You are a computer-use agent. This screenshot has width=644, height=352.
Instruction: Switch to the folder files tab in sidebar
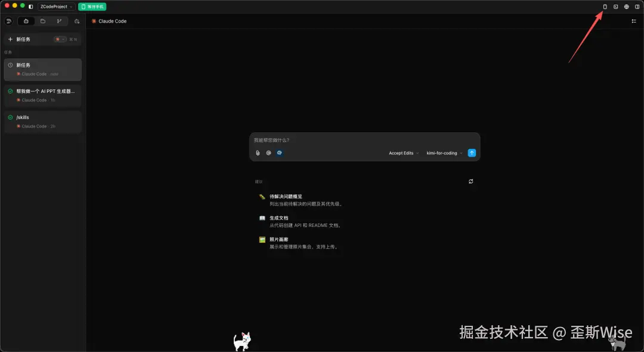pos(43,21)
